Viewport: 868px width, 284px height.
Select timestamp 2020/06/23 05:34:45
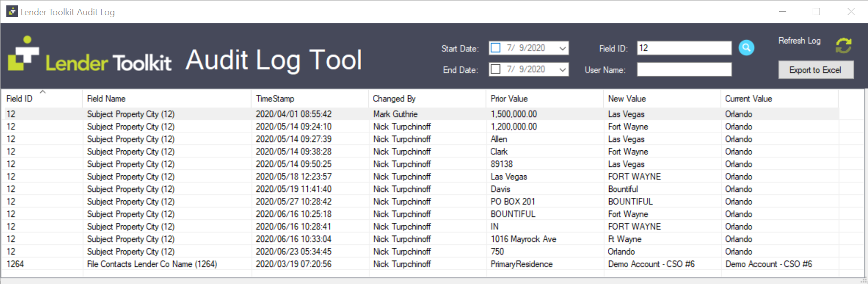(x=294, y=252)
